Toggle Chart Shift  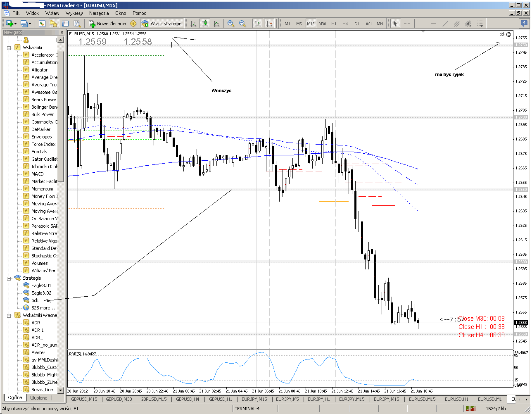269,24
